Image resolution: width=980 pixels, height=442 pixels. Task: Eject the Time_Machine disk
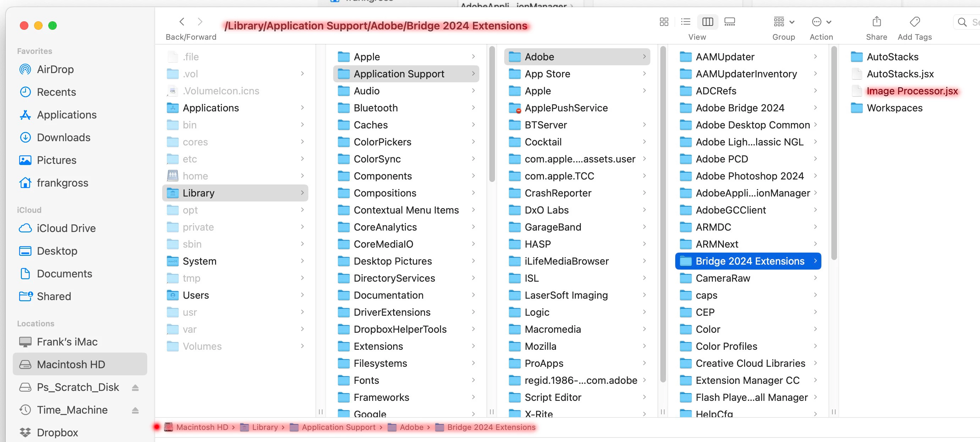(135, 410)
